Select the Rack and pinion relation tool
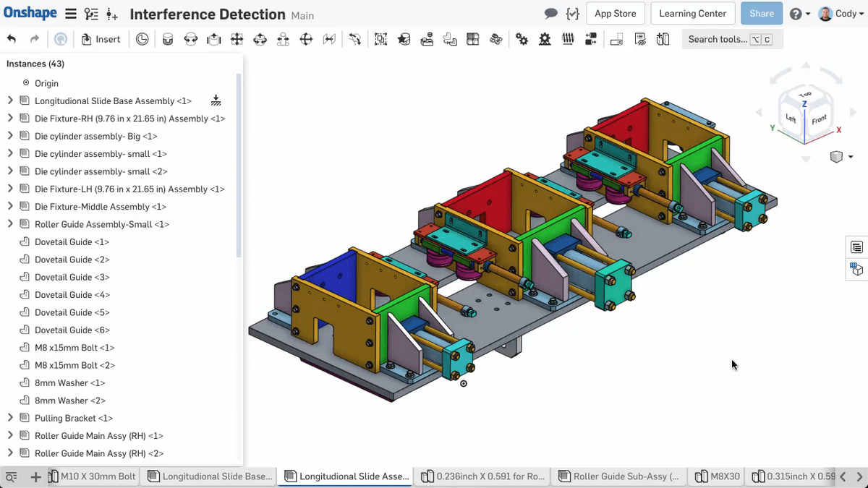Screen dimensions: 868x488 coord(545,39)
